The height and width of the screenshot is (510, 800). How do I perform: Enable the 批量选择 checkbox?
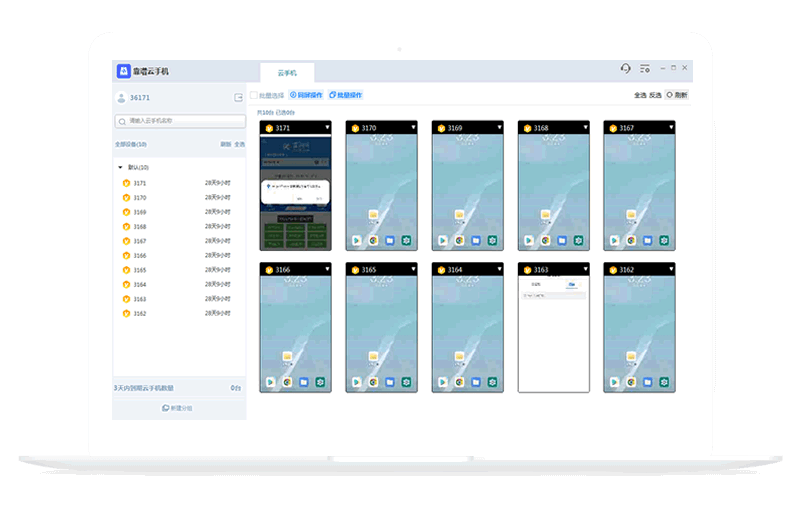pyautogui.click(x=253, y=95)
